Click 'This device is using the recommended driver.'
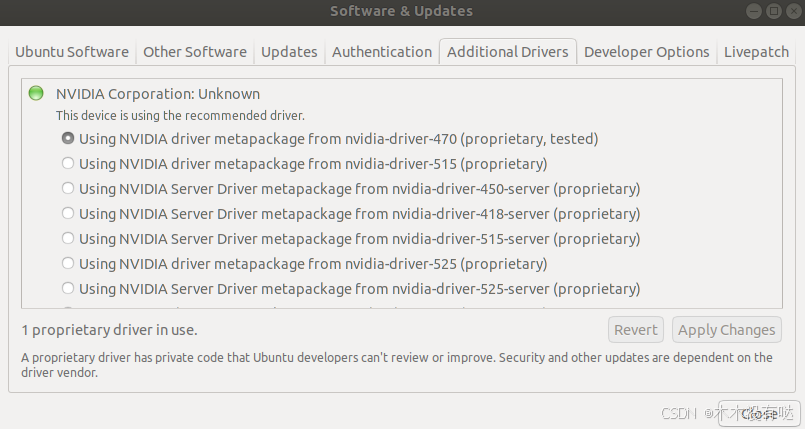 click(x=180, y=115)
